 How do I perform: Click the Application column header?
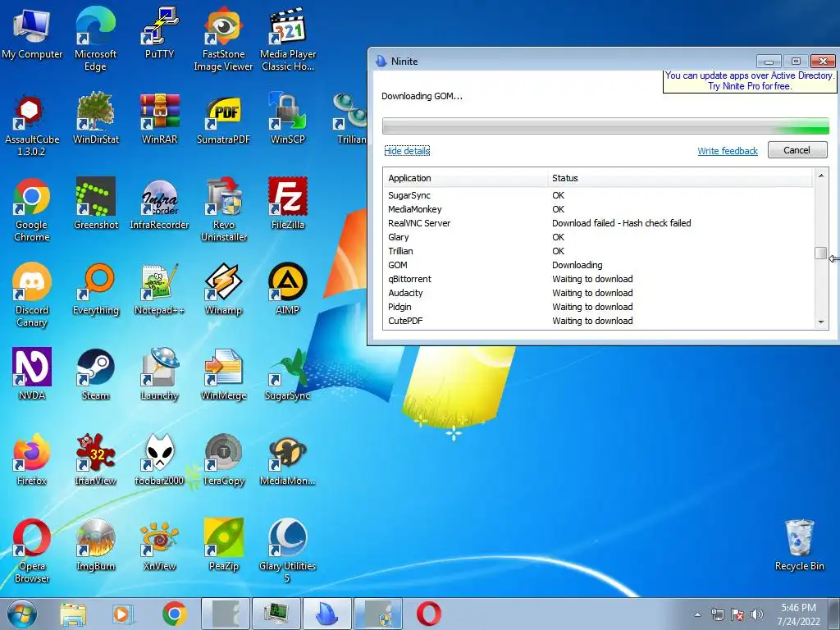(466, 178)
